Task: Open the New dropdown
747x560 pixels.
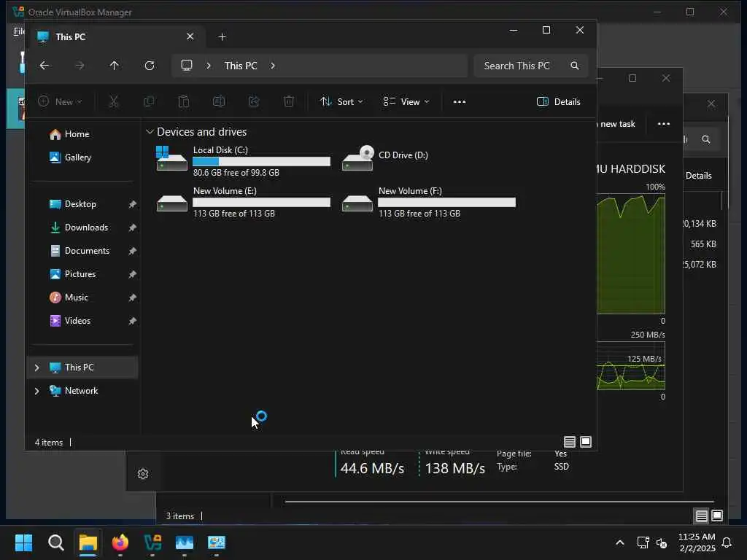Action: (60, 102)
